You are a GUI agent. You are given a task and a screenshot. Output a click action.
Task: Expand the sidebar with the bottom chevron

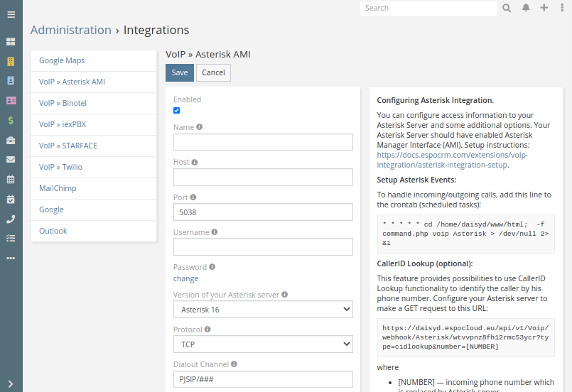(x=11, y=384)
